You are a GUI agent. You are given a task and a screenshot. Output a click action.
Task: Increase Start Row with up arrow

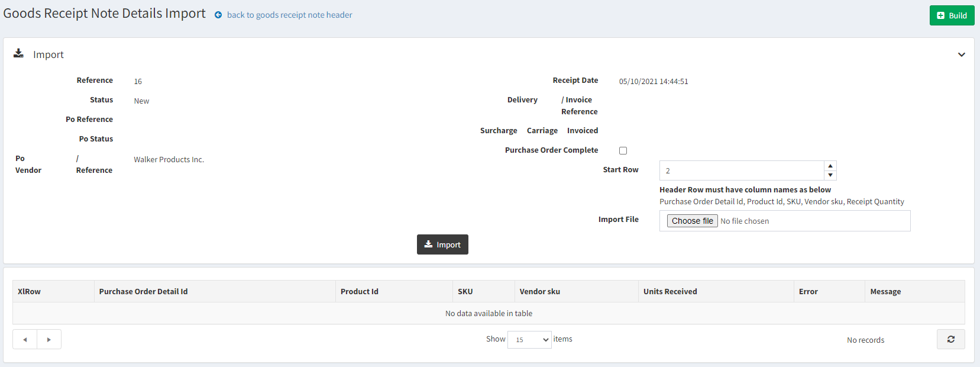click(830, 166)
